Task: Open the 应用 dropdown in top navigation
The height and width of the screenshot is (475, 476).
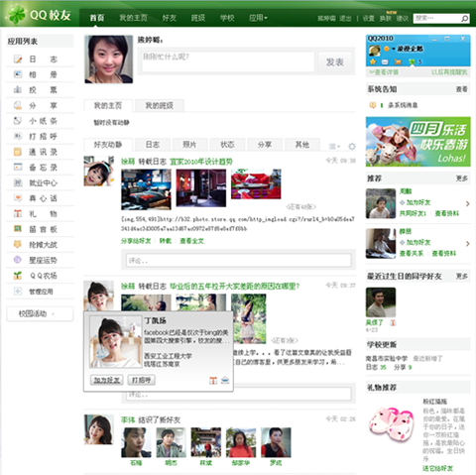Action: tap(258, 18)
